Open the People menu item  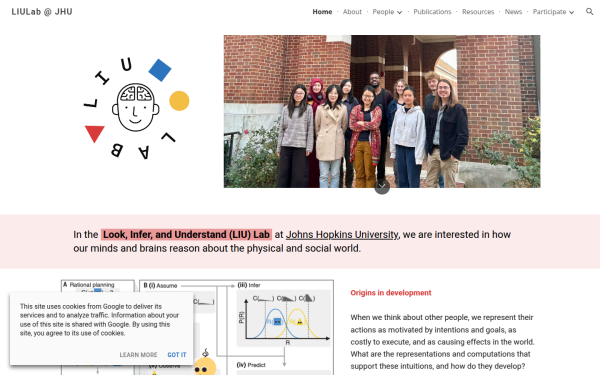[383, 12]
